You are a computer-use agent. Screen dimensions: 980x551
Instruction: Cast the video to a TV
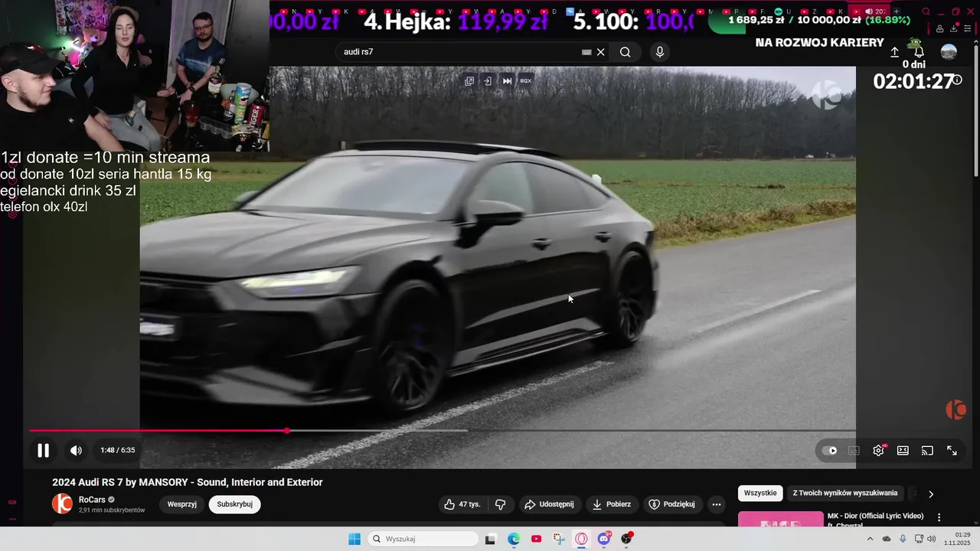tap(927, 451)
